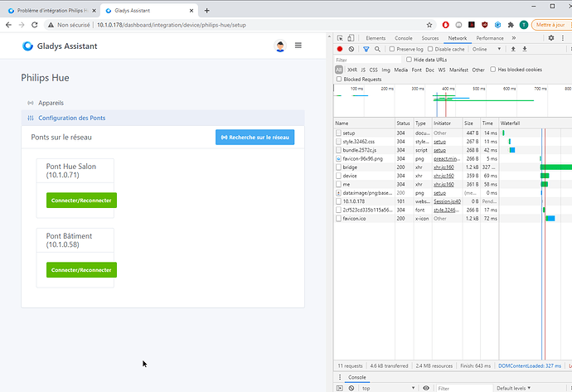Viewport: 572px width, 392px height.
Task: Click the Import HAR upload arrow
Action: tap(513, 49)
